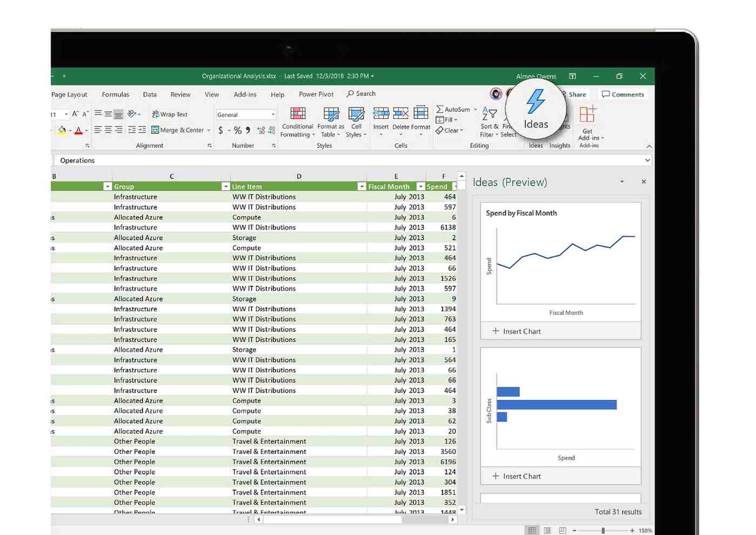Click the Format as Table icon
This screenshot has height=535, width=756.
(x=330, y=114)
